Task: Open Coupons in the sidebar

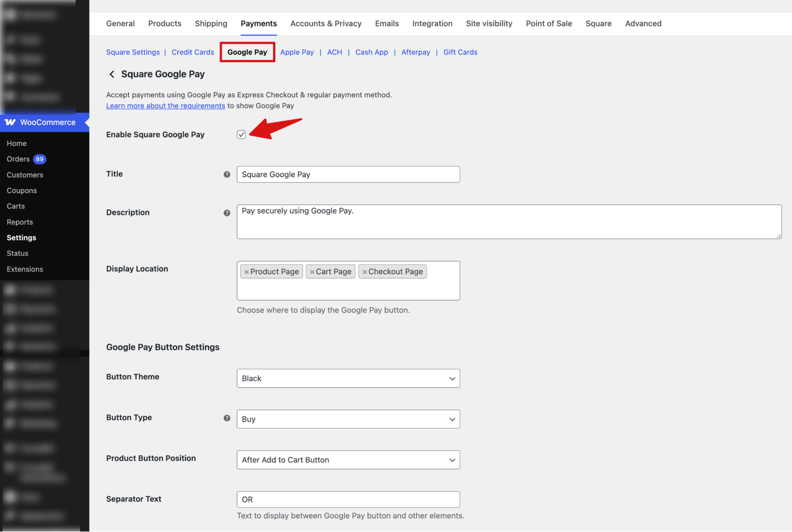Action: 22,190
